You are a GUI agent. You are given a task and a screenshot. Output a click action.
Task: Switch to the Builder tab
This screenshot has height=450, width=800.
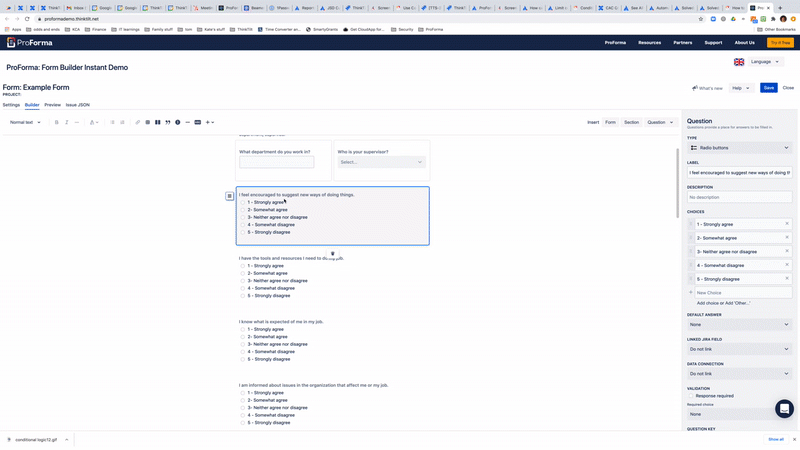(32, 105)
